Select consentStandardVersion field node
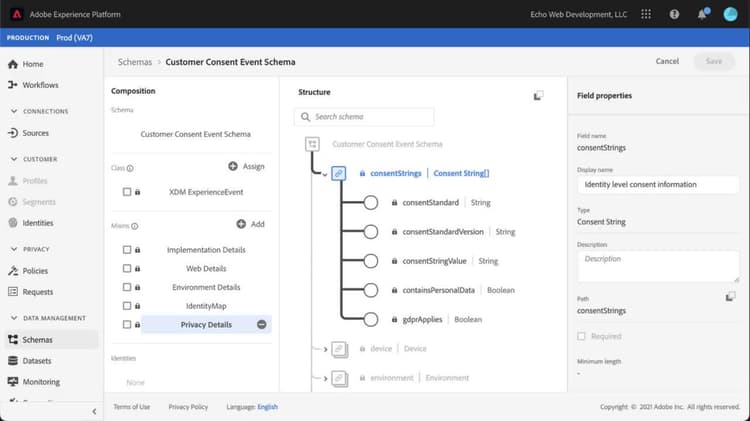 (371, 232)
